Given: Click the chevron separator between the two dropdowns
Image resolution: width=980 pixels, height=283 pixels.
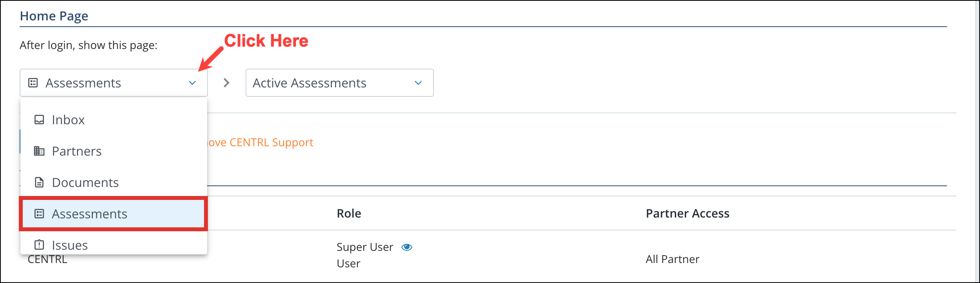Looking at the screenshot, I should pos(226,83).
